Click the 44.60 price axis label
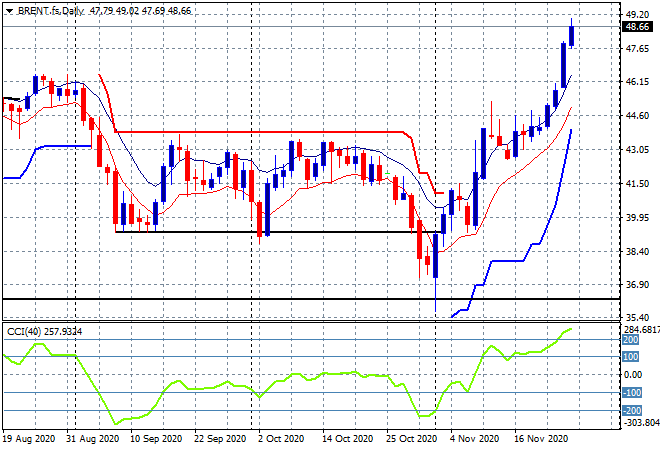The height and width of the screenshot is (450, 660). (x=637, y=116)
